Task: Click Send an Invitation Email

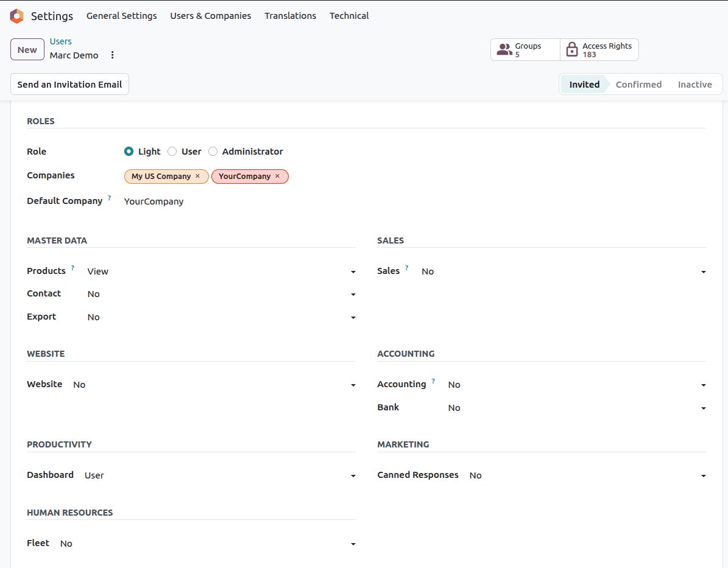Action: click(x=69, y=85)
